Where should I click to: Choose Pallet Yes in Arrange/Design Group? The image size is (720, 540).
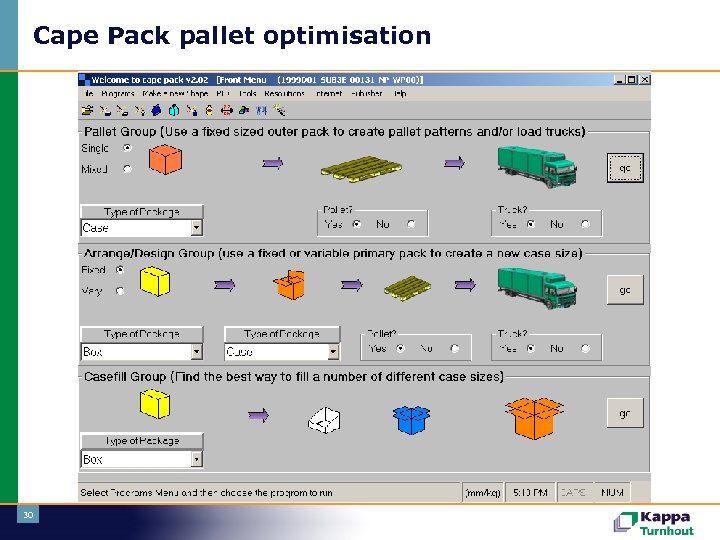400,349
